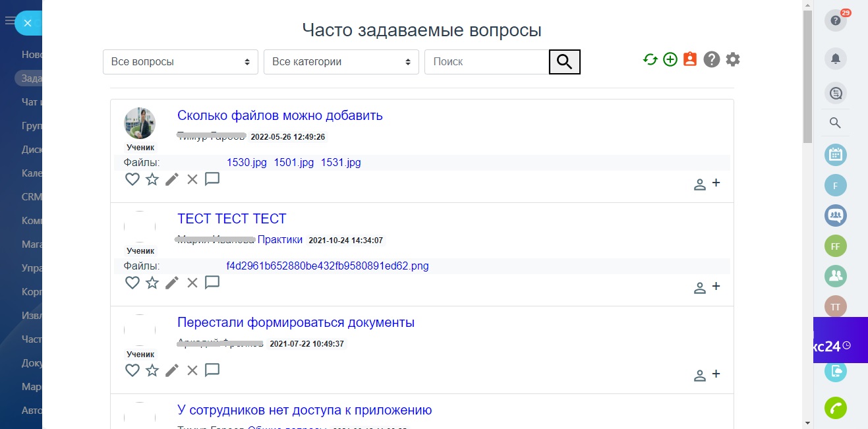Open the 1530.jpg file link
Image resolution: width=868 pixels, height=429 pixels.
[x=246, y=163]
